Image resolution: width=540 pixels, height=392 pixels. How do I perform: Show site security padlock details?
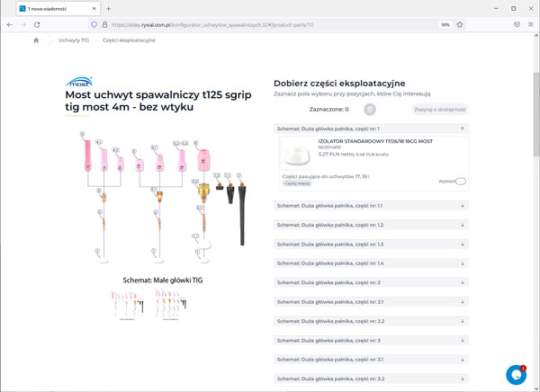tap(104, 25)
